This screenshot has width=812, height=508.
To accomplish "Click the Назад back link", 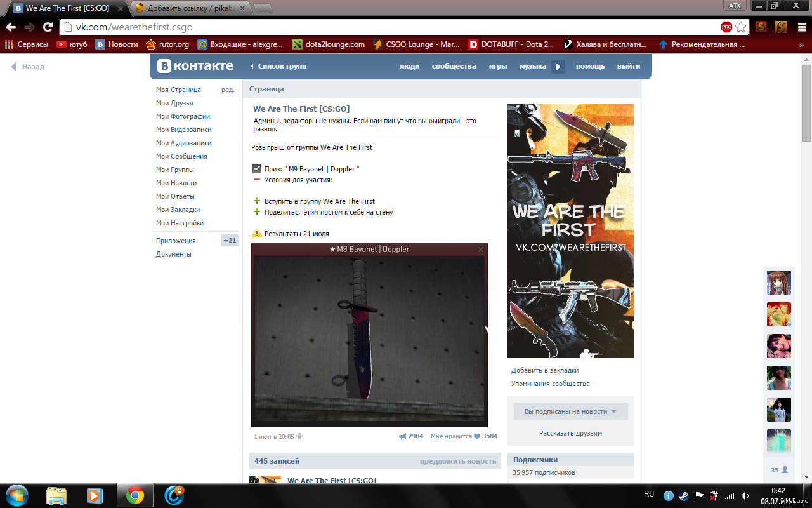I will 27,67.
